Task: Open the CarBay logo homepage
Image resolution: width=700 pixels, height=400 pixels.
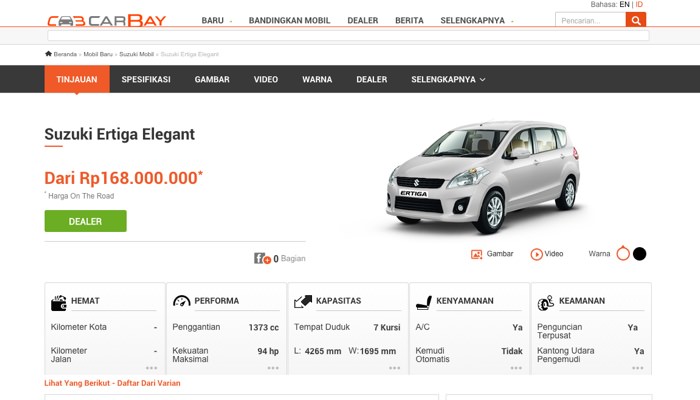Action: (x=107, y=21)
